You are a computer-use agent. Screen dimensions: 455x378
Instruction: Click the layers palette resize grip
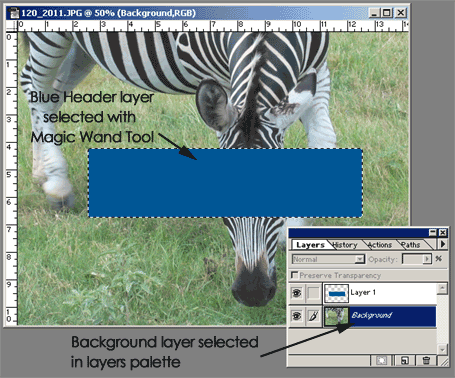coord(443,361)
